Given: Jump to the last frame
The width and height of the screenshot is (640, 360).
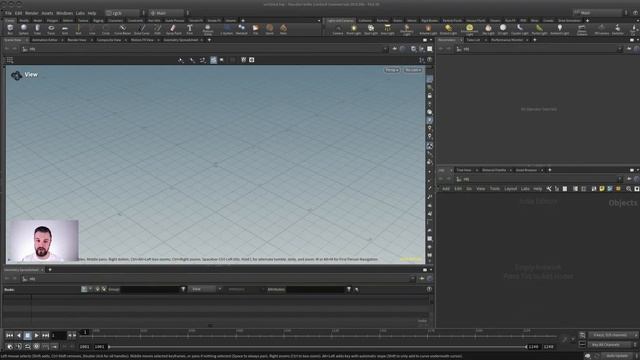Looking at the screenshot, I should pos(46,336).
